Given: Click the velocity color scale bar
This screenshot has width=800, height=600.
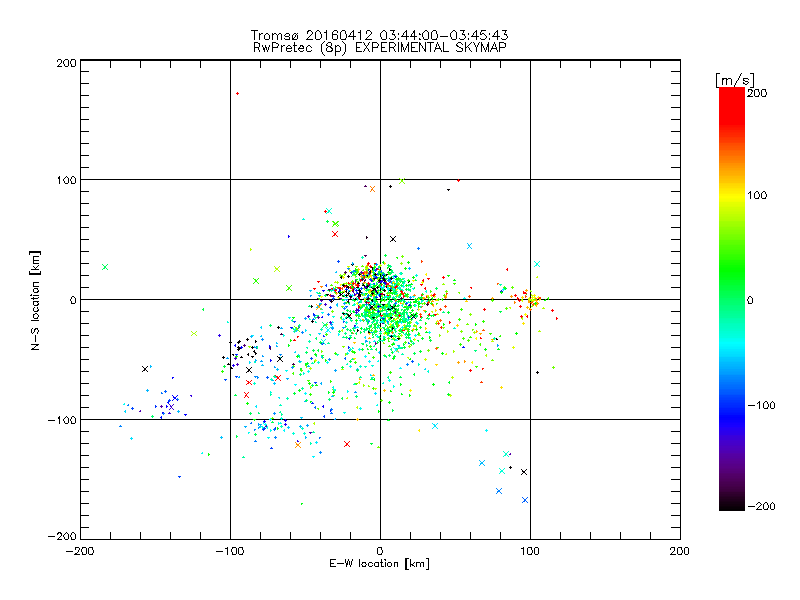Looking at the screenshot, I should (x=732, y=299).
